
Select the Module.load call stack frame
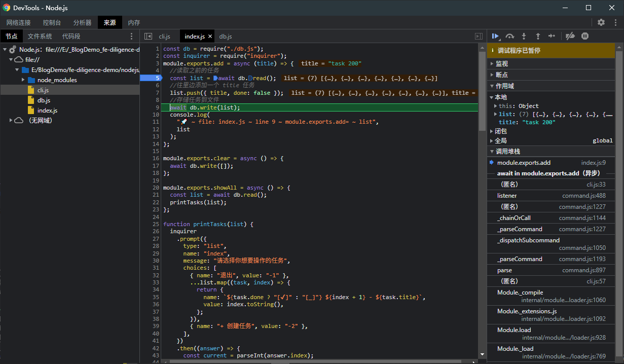pos(552,334)
